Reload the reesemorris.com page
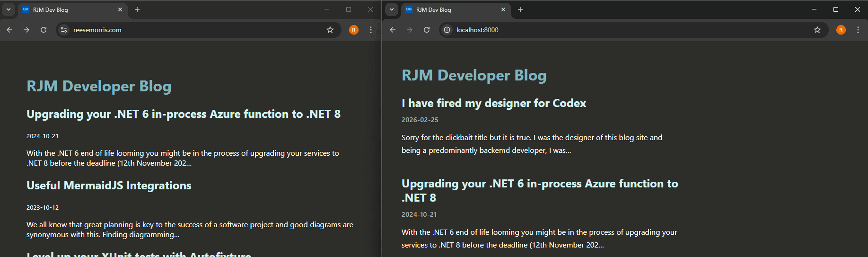This screenshot has width=868, height=257. pos(44,30)
